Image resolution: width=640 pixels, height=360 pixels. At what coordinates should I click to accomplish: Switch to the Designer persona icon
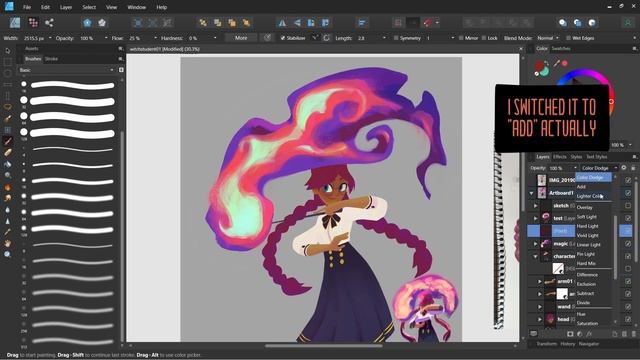click(x=15, y=22)
